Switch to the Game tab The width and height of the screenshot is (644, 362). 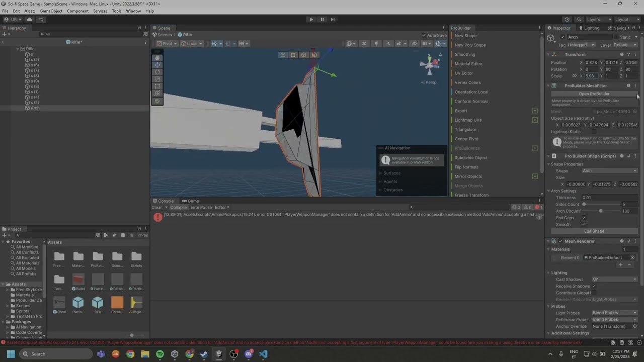(191, 201)
